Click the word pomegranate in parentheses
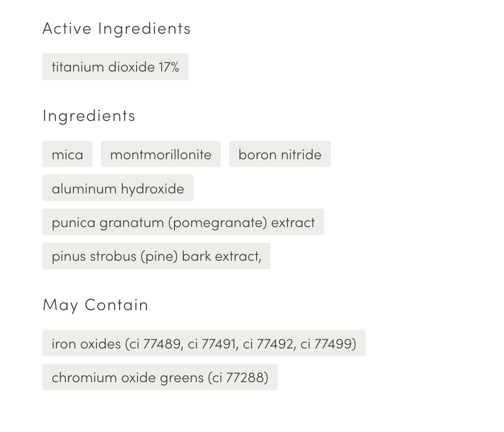The width and height of the screenshot is (504, 432). click(218, 222)
